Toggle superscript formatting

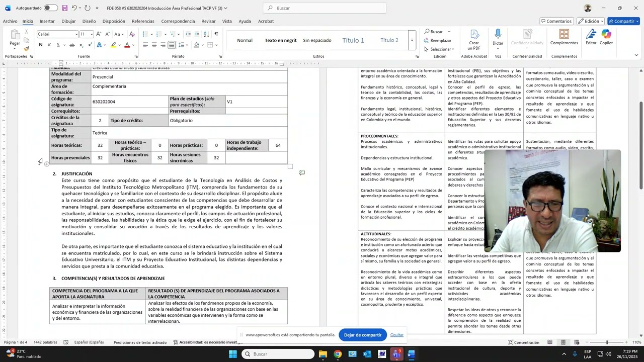(x=90, y=45)
